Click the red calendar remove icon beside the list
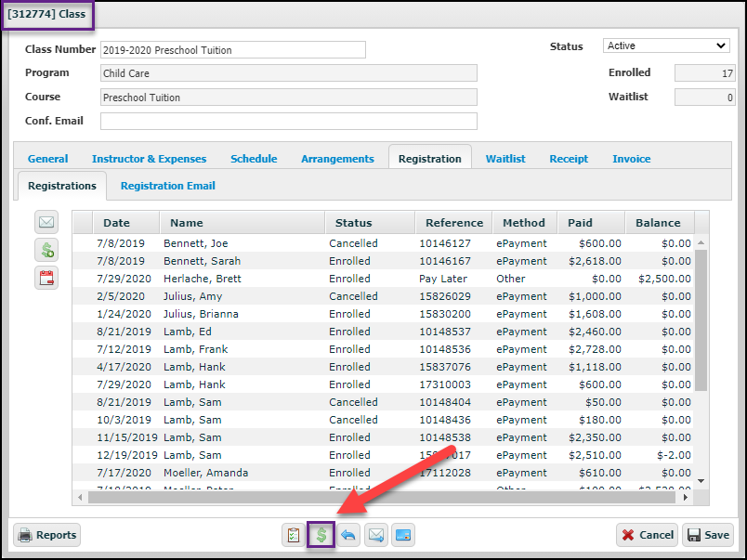The width and height of the screenshot is (747, 560). click(x=46, y=278)
